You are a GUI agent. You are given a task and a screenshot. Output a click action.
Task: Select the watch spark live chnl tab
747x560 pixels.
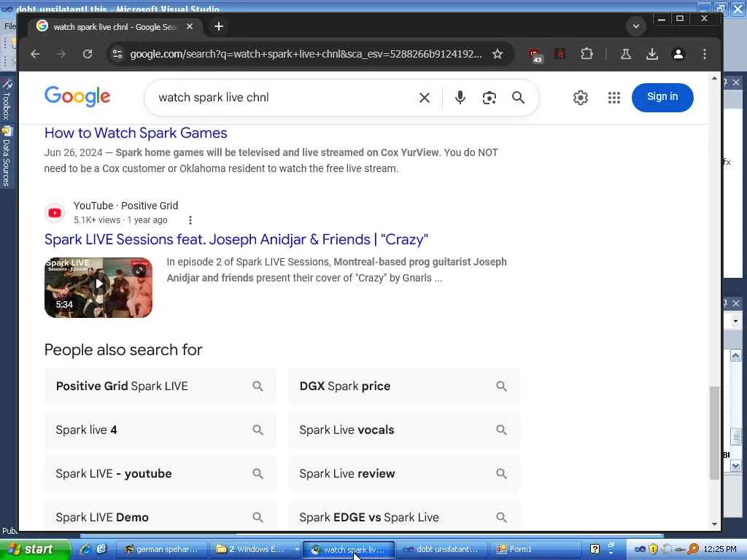pos(115,27)
